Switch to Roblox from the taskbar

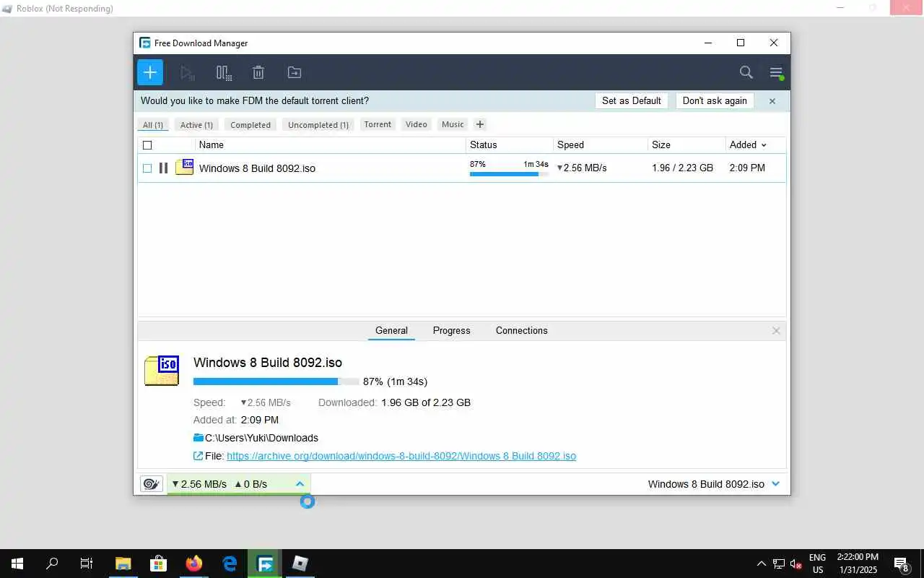pyautogui.click(x=300, y=564)
